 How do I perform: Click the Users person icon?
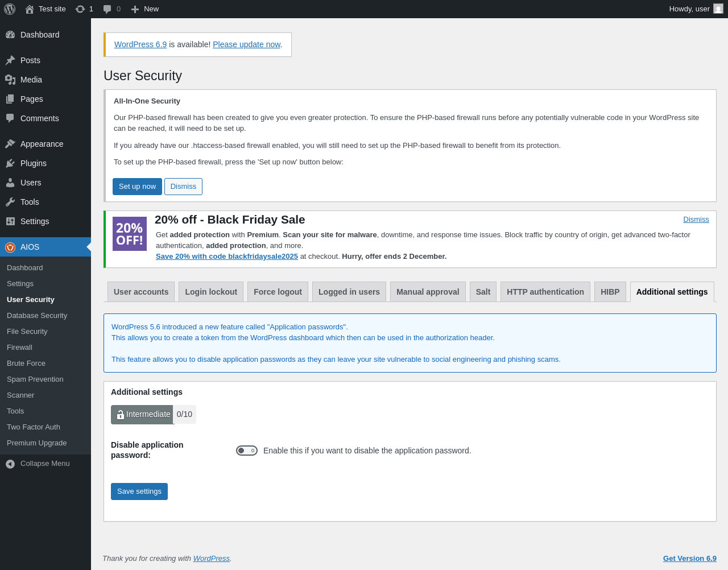(x=10, y=183)
